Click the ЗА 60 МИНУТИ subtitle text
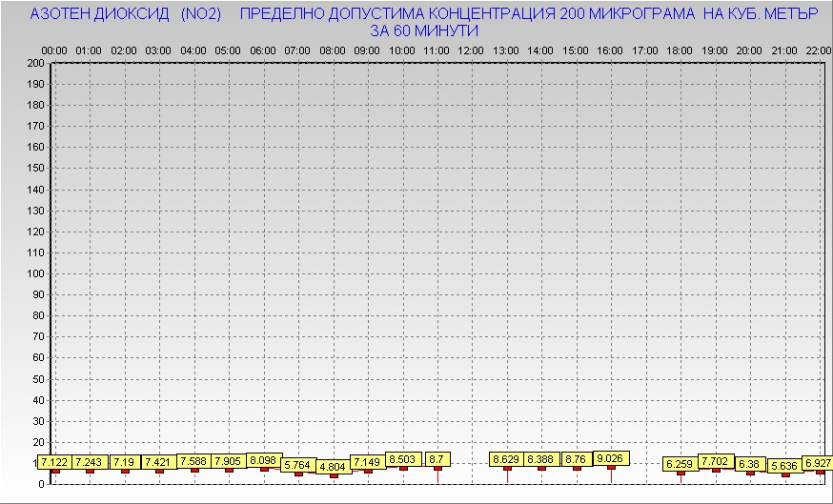 click(x=424, y=31)
